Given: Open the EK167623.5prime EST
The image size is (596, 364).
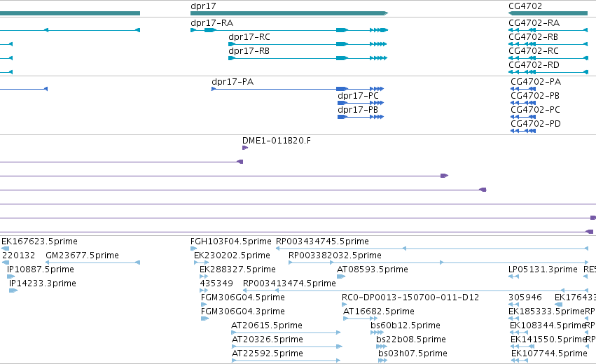Looking at the screenshot, I should pos(6,248).
